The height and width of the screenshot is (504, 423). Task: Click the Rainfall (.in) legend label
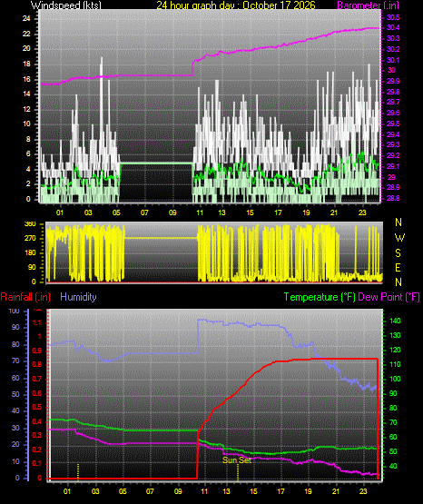pyautogui.click(x=25, y=297)
